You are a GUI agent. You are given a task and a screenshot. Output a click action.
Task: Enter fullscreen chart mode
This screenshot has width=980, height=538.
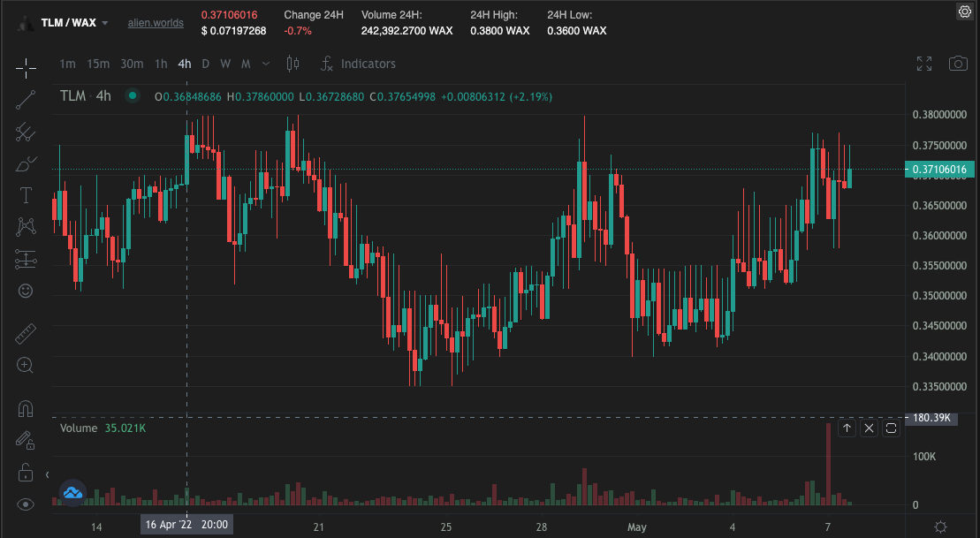coord(924,63)
